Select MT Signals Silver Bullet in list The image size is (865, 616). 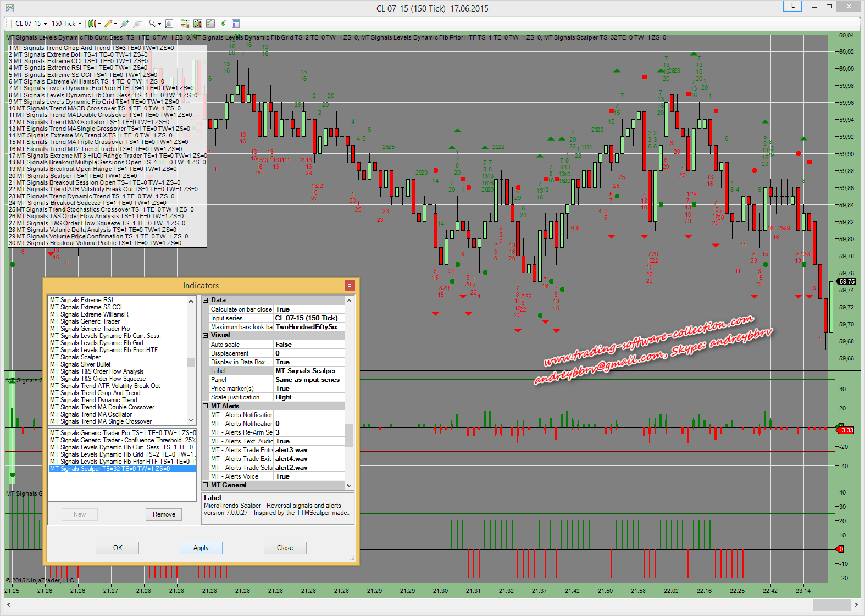click(x=80, y=364)
